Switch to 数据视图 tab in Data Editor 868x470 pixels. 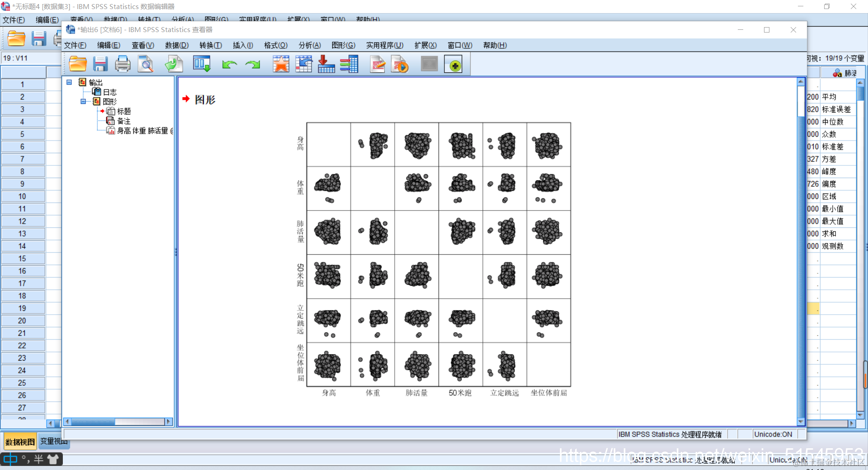pos(20,442)
